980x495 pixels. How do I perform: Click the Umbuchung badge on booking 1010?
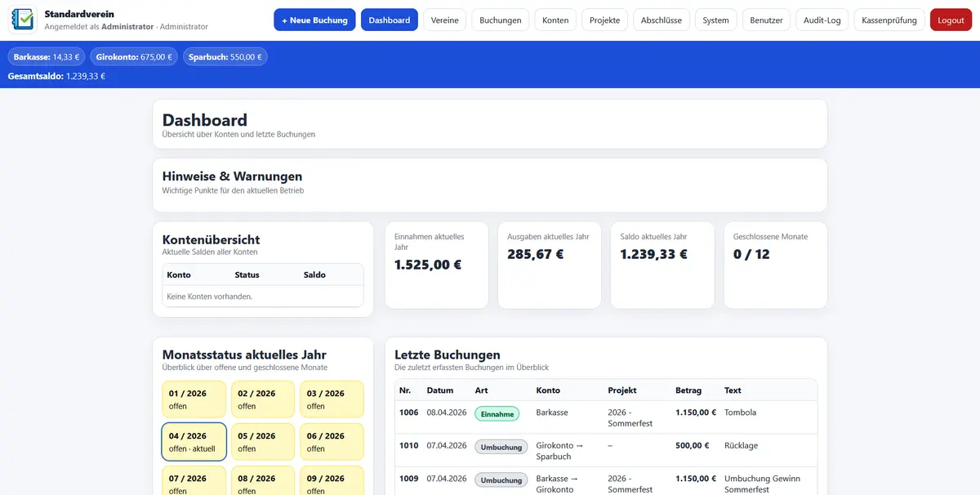[x=501, y=447]
